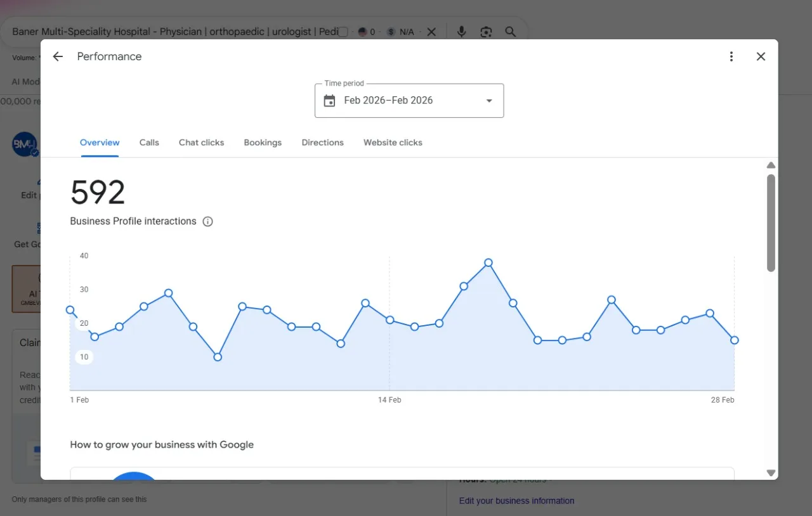This screenshot has height=516, width=812.
Task: Clear the search box with X icon
Action: 431,32
